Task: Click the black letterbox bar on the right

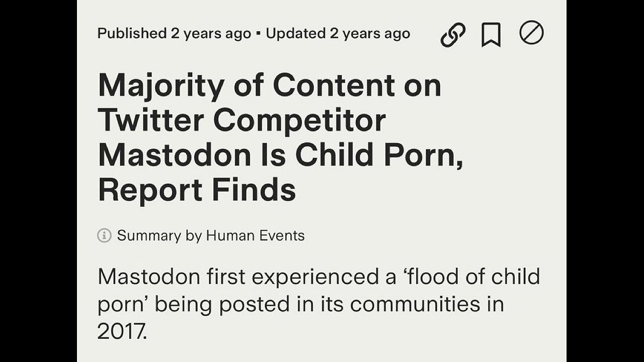Action: click(605, 181)
